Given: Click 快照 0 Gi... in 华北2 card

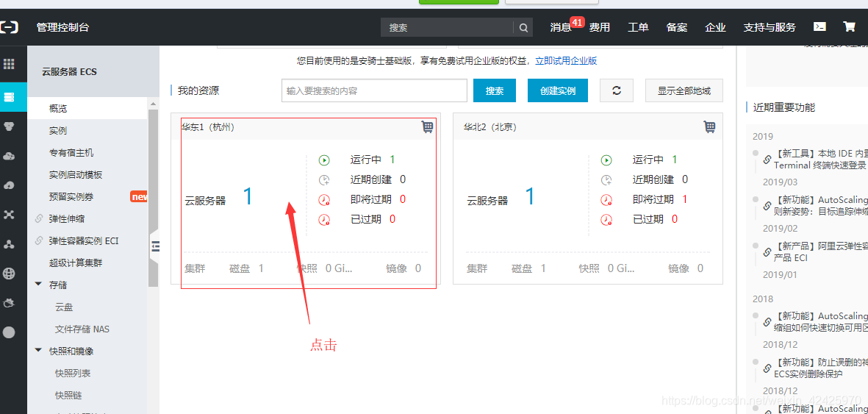Looking at the screenshot, I should 606,269.
